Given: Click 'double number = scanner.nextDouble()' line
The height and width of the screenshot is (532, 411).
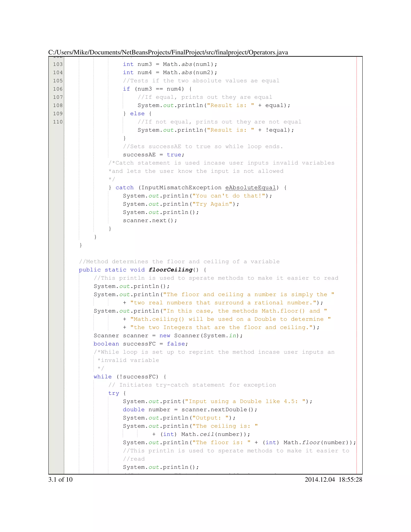Looking at the screenshot, I should pos(190,410).
